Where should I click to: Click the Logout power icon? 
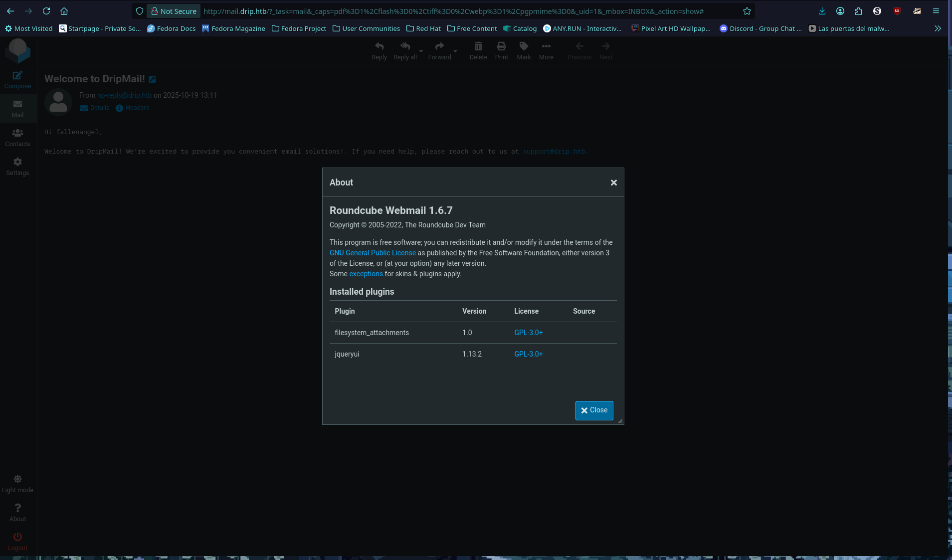[17, 537]
